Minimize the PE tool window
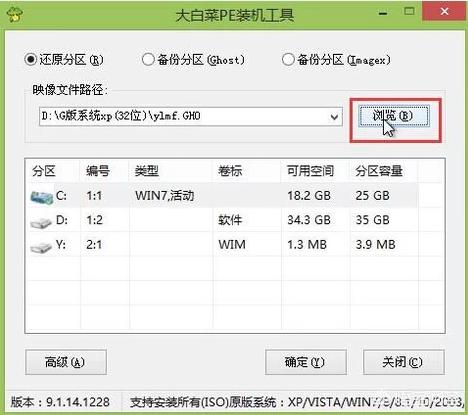This screenshot has height=415, width=468. pos(383,13)
